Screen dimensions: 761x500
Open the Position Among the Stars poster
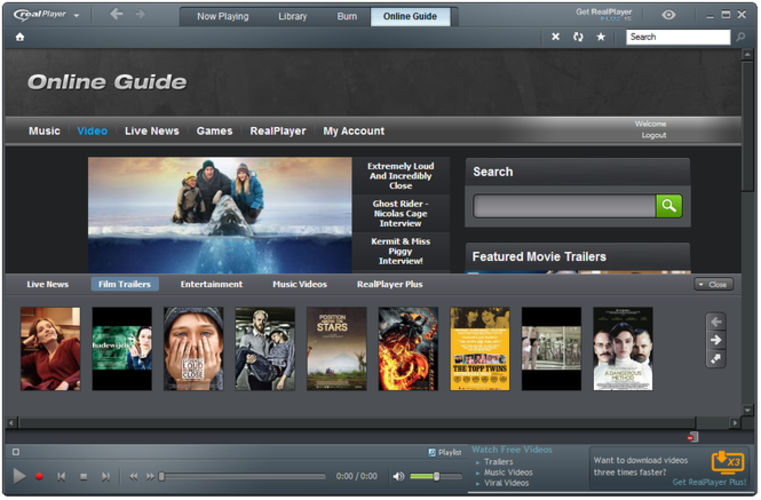click(337, 349)
